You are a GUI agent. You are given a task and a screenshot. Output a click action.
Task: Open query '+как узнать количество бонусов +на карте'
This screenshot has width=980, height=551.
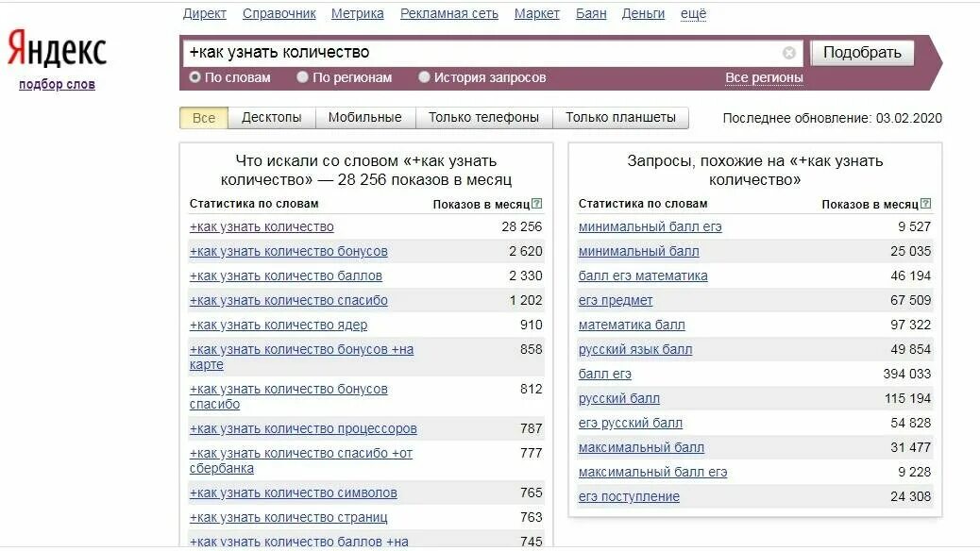coord(301,357)
